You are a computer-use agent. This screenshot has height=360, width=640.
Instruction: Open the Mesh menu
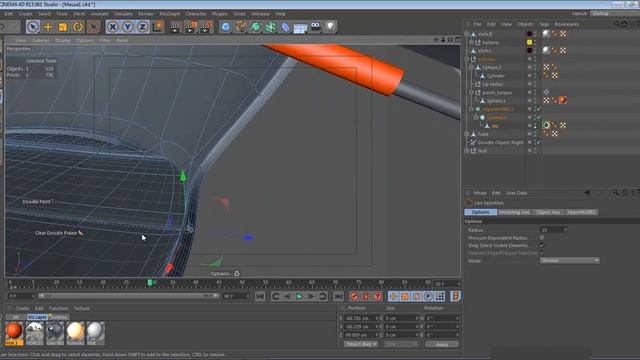pyautogui.click(x=79, y=14)
